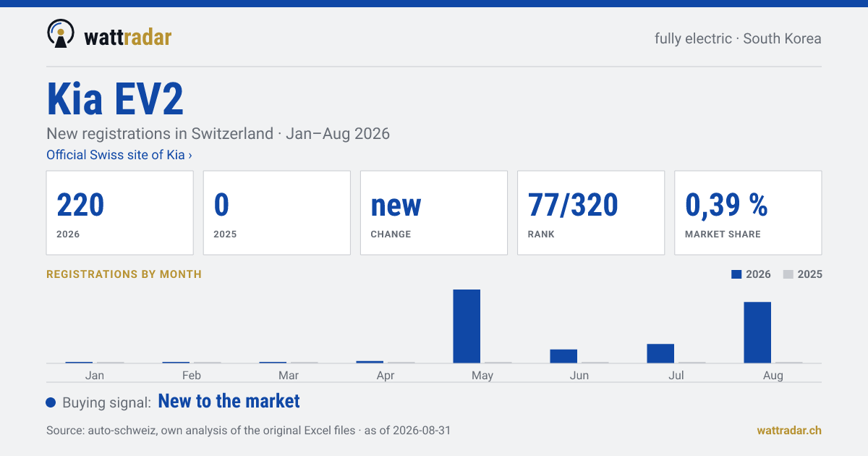Image resolution: width=868 pixels, height=456 pixels.
Task: Click the 220 registrations 2026 card
Action: click(120, 213)
